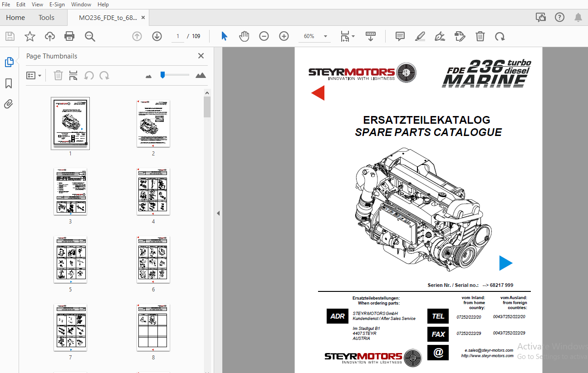
Task: Open share/chat icon at top right
Action: coord(541,17)
